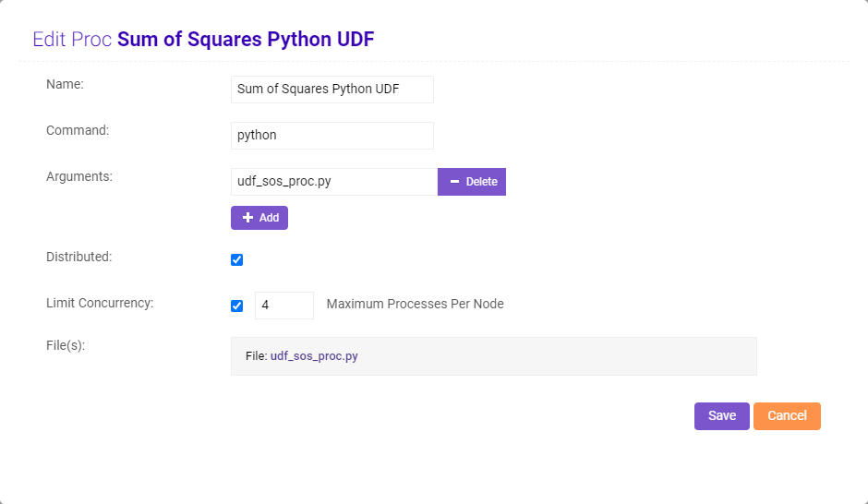
Task: Click the "Name:" field label
Action: [x=65, y=84]
